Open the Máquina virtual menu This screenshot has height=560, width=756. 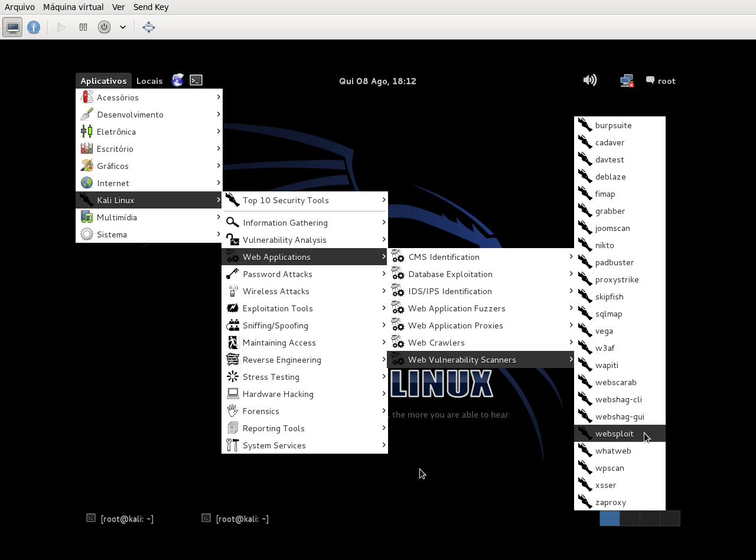point(73,7)
